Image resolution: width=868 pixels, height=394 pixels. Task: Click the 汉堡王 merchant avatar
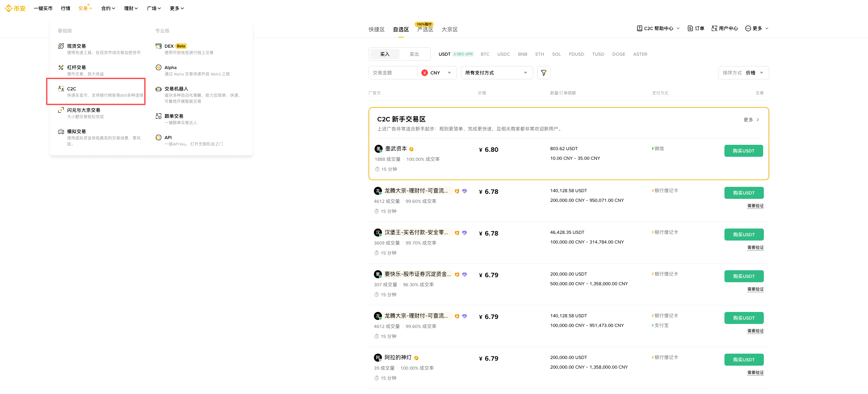point(378,232)
